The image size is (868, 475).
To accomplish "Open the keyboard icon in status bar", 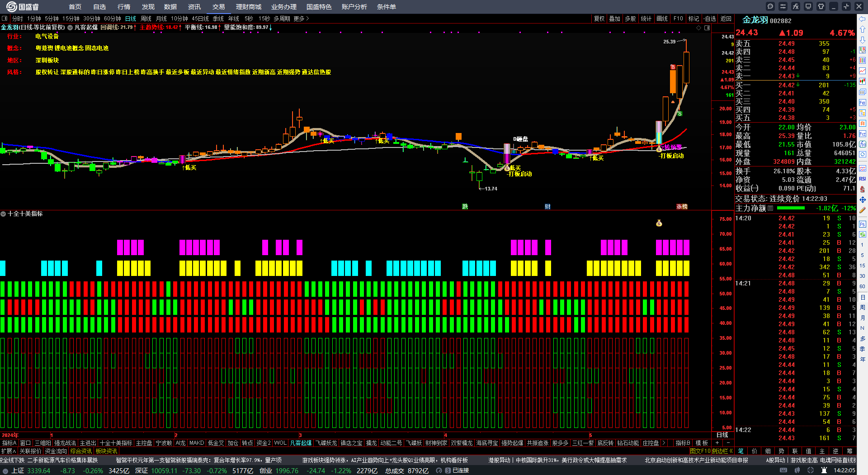I will pyautogui.click(x=783, y=470).
